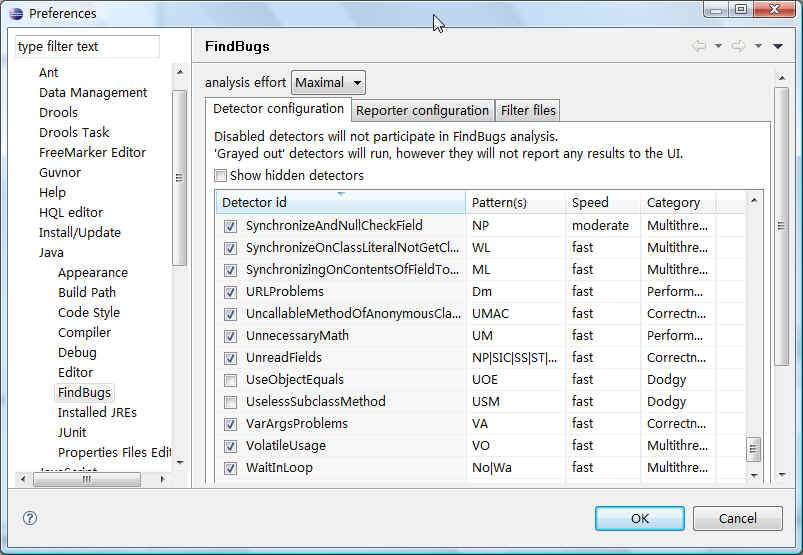The height and width of the screenshot is (555, 803).
Task: Open the forward history dropdown arrow
Action: [758, 46]
